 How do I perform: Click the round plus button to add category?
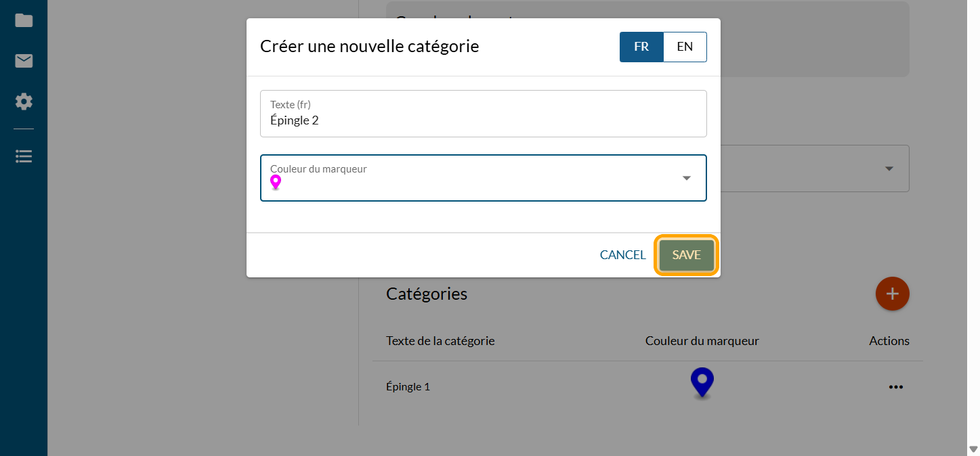click(x=892, y=294)
